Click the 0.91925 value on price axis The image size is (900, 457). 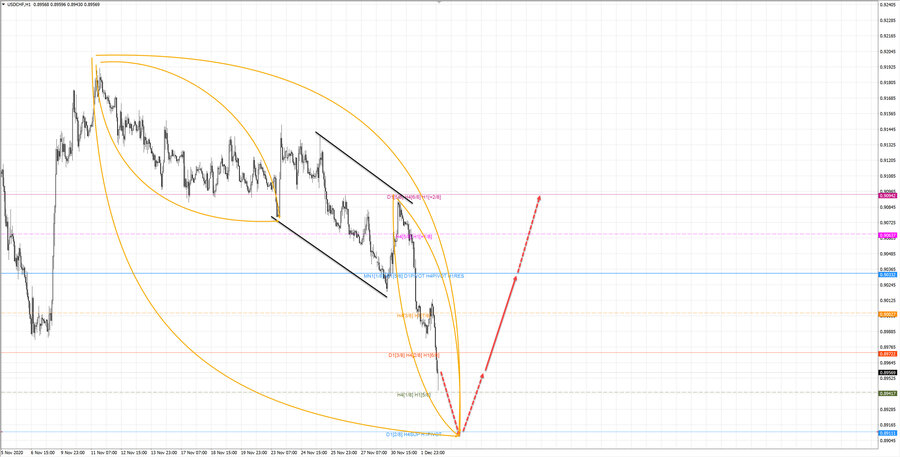pyautogui.click(x=888, y=67)
